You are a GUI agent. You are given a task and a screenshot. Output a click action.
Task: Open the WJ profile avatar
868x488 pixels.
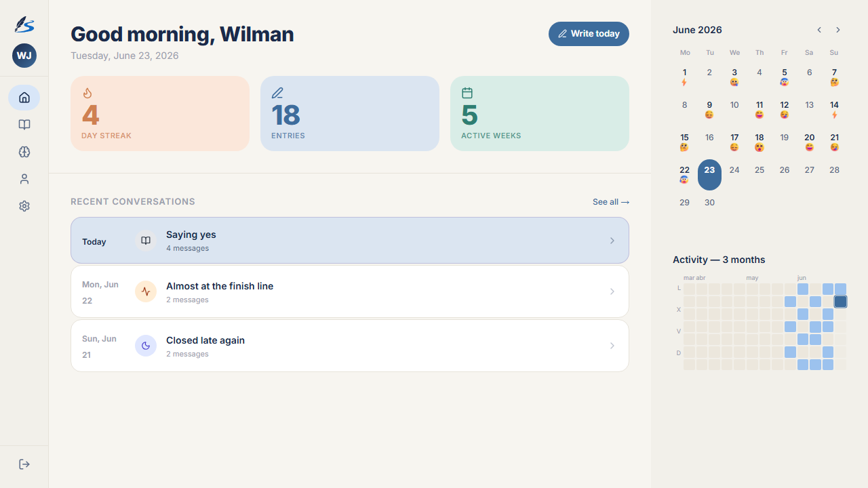pos(24,56)
